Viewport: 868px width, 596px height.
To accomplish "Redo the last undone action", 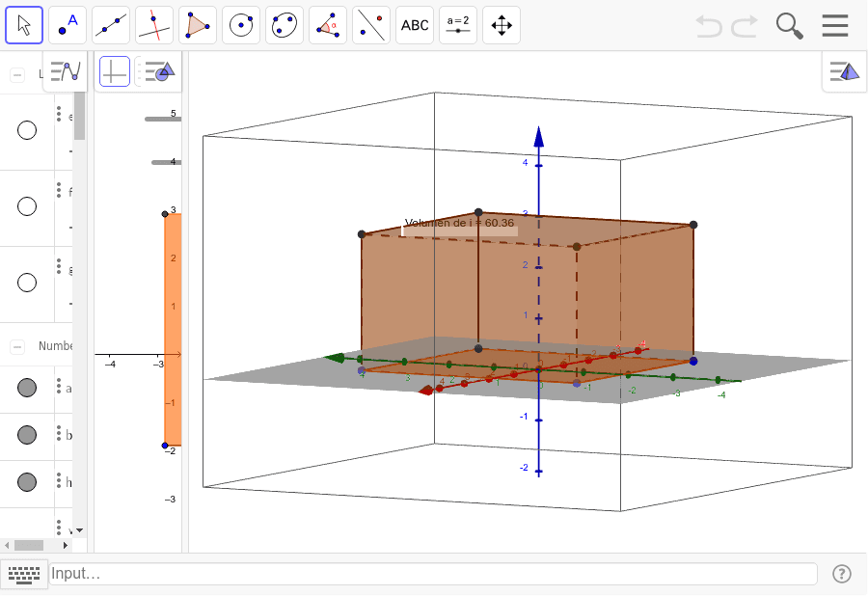I will [745, 26].
